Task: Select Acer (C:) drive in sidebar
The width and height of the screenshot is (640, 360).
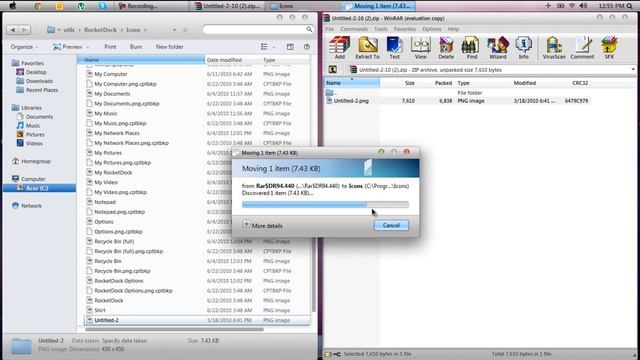Action: 39,188
